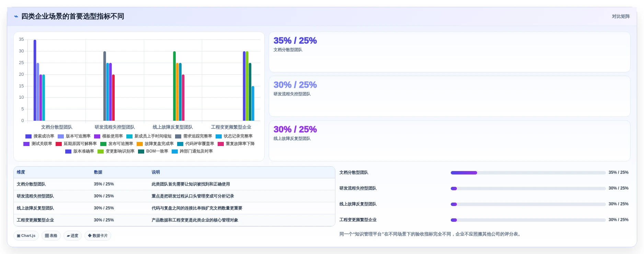Click the 研发流程失控型团队 progress bar
This screenshot has width=644, height=254.
tap(528, 189)
